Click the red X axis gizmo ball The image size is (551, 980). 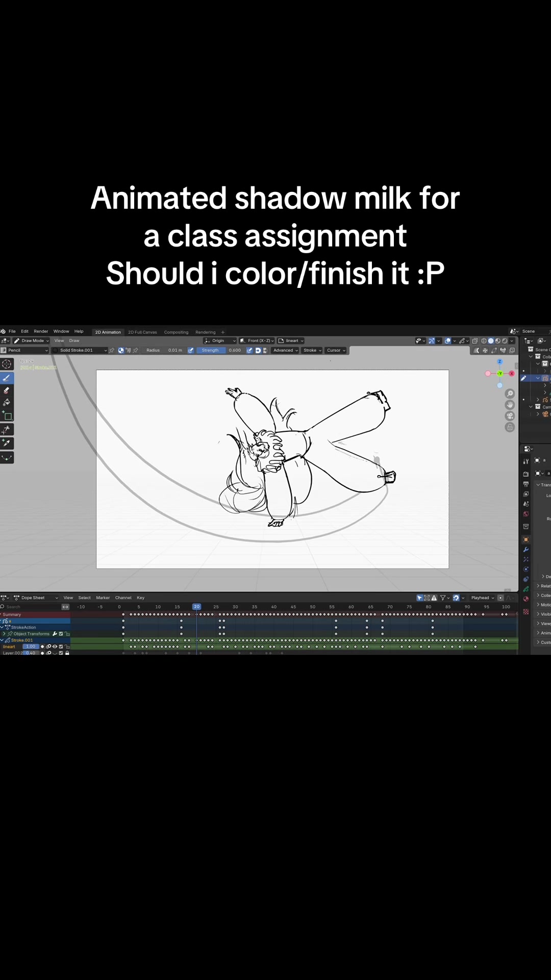click(512, 374)
